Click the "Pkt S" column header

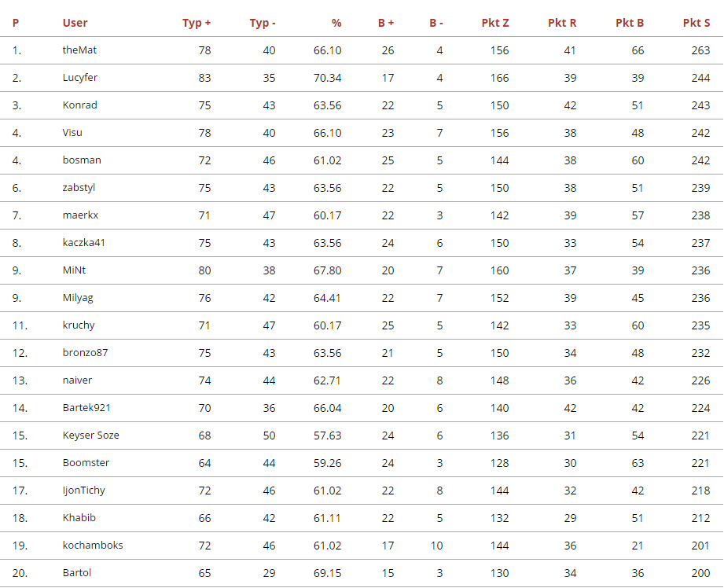point(696,23)
